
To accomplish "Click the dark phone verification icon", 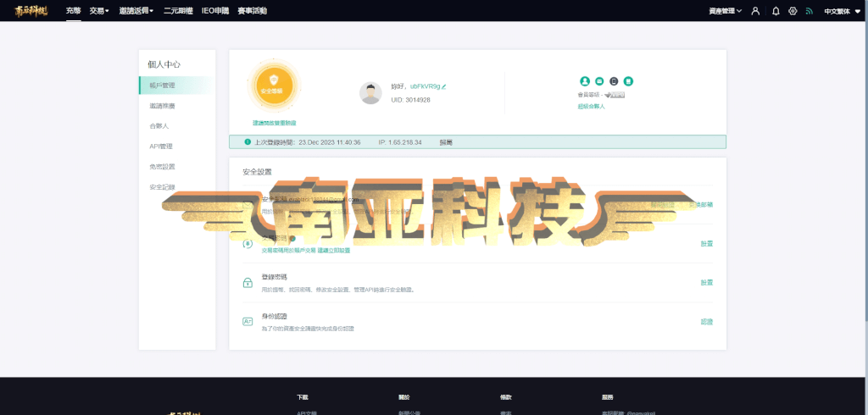I will [614, 81].
